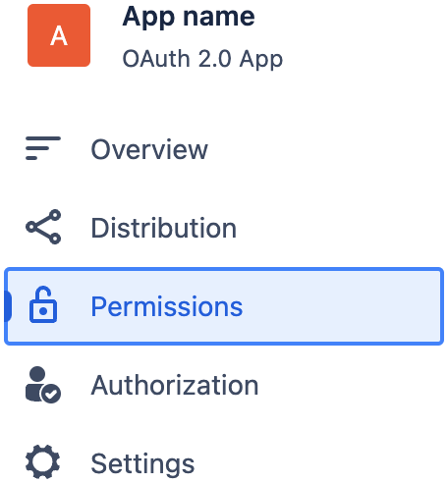This screenshot has height=483, width=448.
Task: Click the Permissions unlocked padlock icon
Action: coord(43,304)
